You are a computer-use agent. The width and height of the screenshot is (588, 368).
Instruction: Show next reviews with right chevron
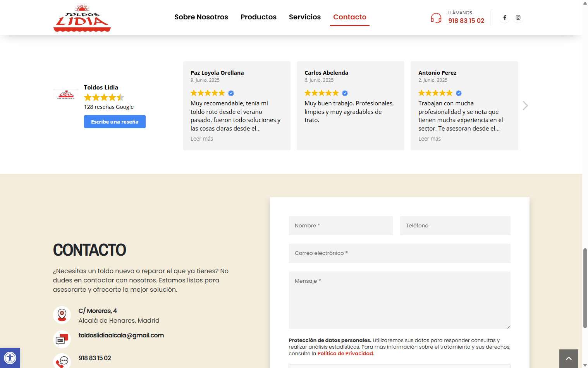[x=525, y=106]
